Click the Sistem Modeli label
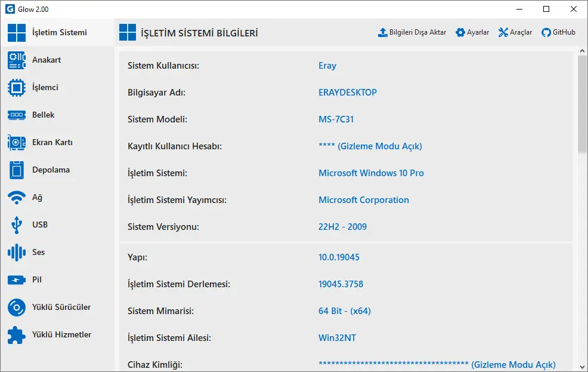 [157, 119]
